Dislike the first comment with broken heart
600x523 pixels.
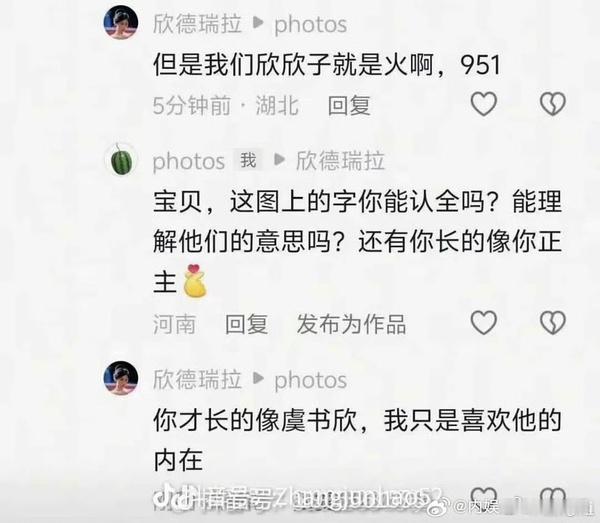coord(553,104)
